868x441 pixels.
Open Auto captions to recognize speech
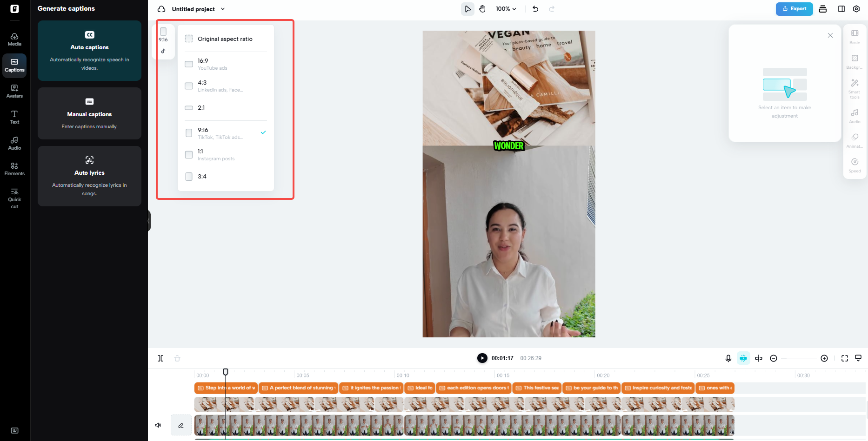pyautogui.click(x=89, y=51)
